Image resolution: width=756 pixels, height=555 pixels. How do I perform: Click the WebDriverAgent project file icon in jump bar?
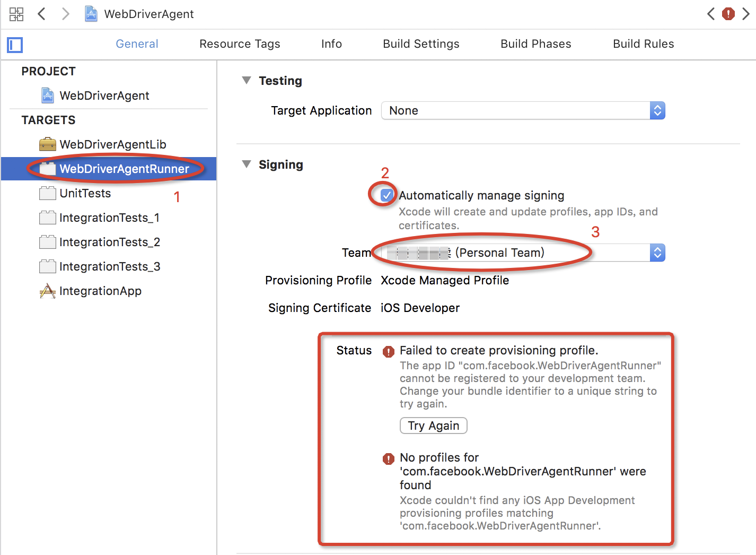click(91, 14)
